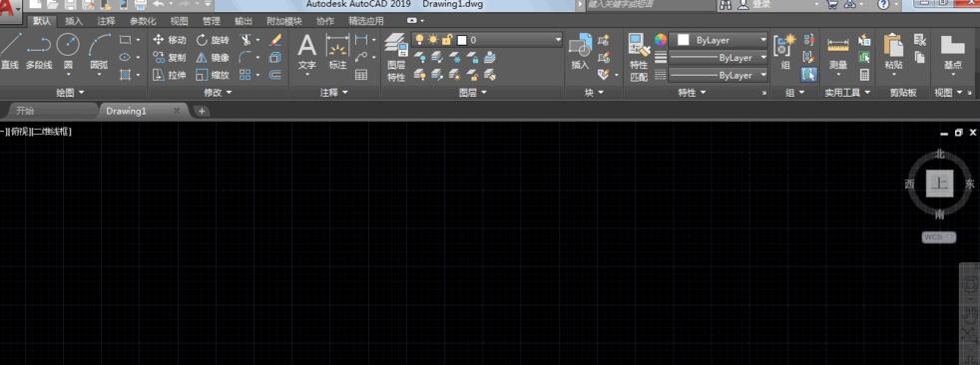Click the 测量 (Measure) tool
Image resolution: width=980 pixels, height=365 pixels.
838,53
